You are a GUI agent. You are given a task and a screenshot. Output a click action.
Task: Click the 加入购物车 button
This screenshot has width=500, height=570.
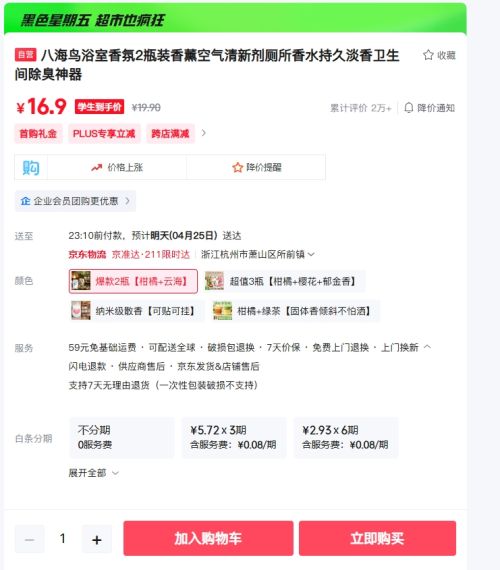[208, 538]
